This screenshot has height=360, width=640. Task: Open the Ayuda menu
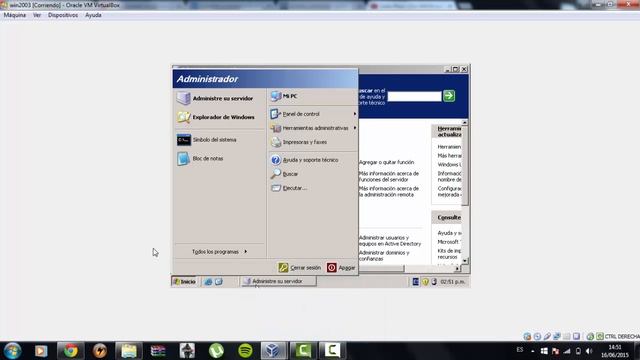tap(93, 15)
